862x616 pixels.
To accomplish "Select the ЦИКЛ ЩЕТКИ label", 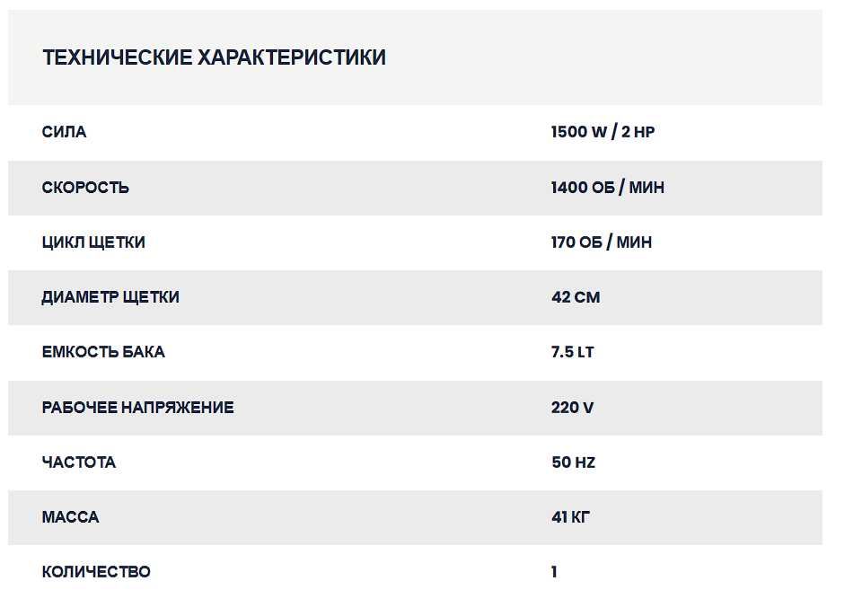I will [93, 242].
